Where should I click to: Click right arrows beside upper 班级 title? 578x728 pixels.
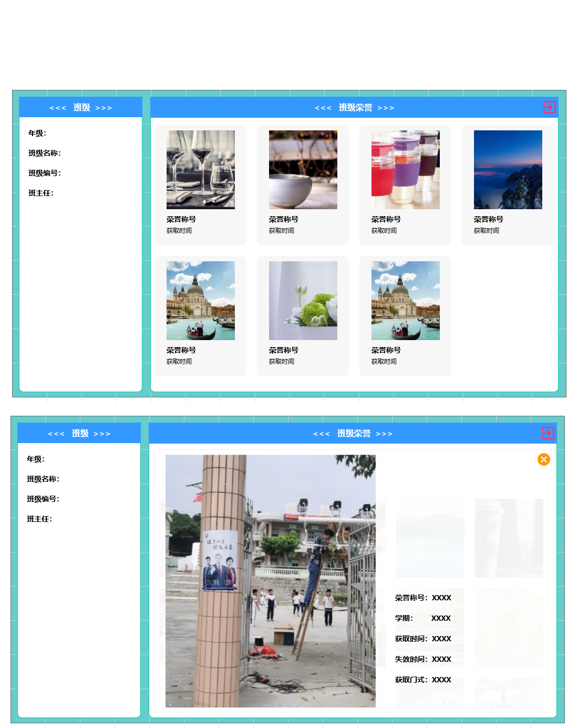click(x=104, y=108)
